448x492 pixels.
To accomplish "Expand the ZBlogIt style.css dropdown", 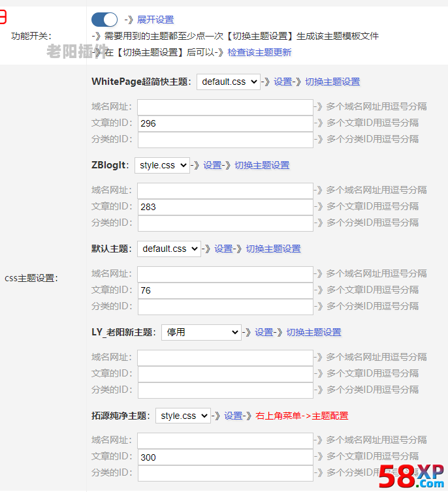I will [x=162, y=165].
